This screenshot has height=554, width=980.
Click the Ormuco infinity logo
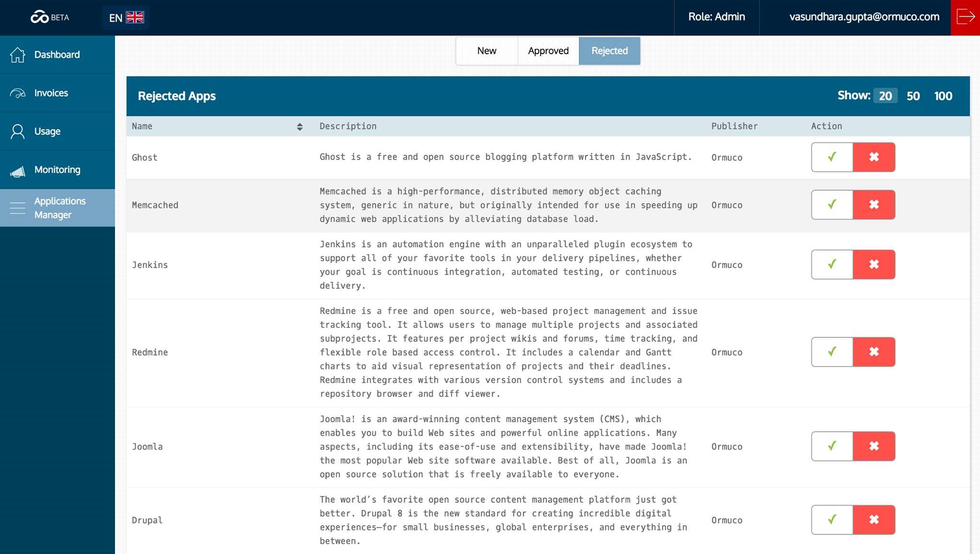point(39,17)
